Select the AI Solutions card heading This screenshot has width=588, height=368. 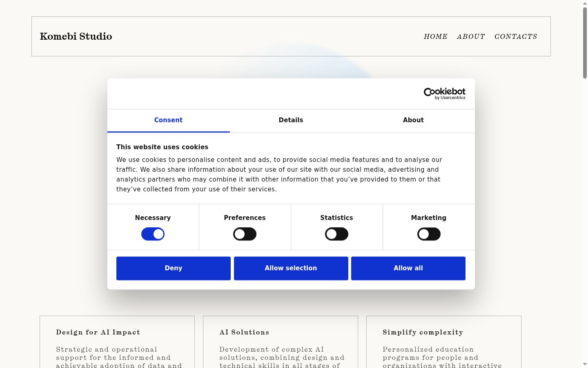(x=244, y=332)
